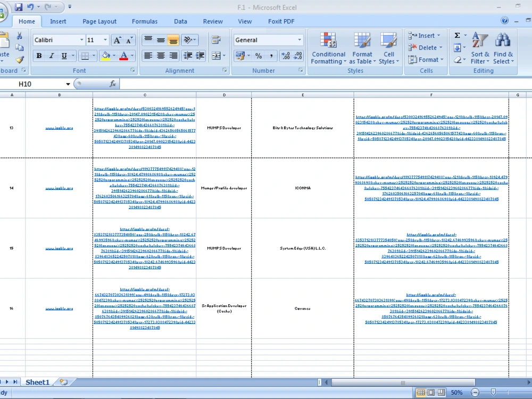Click Format button in Cells group
The height and width of the screenshot is (399, 532).
point(426,60)
